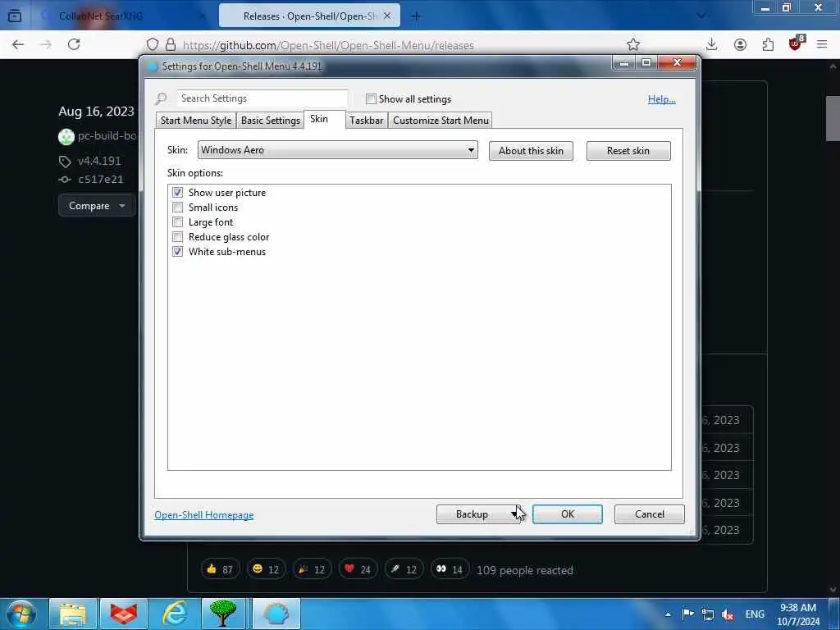Screen dimensions: 840x630
Task: Click the muted volume tray icon
Action: (728, 614)
